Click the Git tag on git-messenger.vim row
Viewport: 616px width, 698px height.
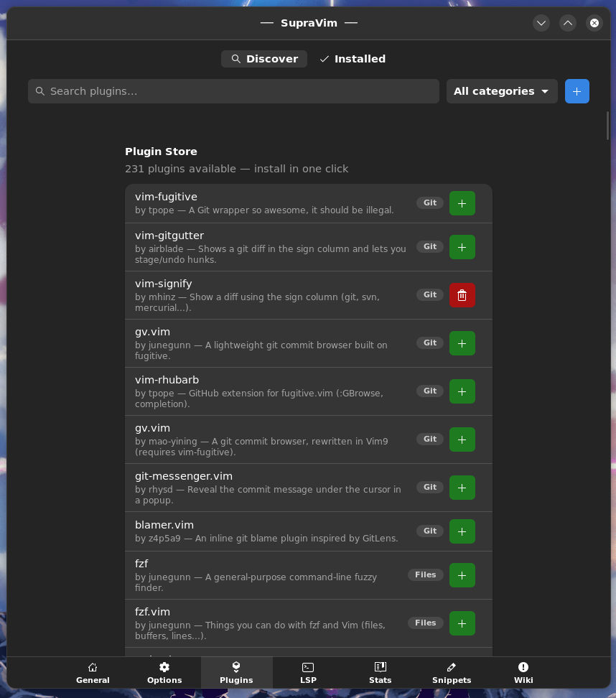[x=429, y=487]
